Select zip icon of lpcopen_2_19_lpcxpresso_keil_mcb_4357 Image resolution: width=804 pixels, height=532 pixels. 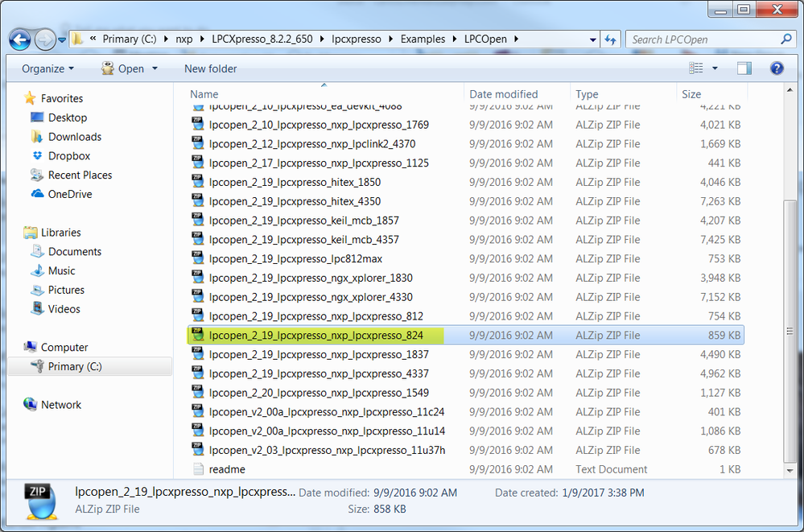tap(197, 239)
